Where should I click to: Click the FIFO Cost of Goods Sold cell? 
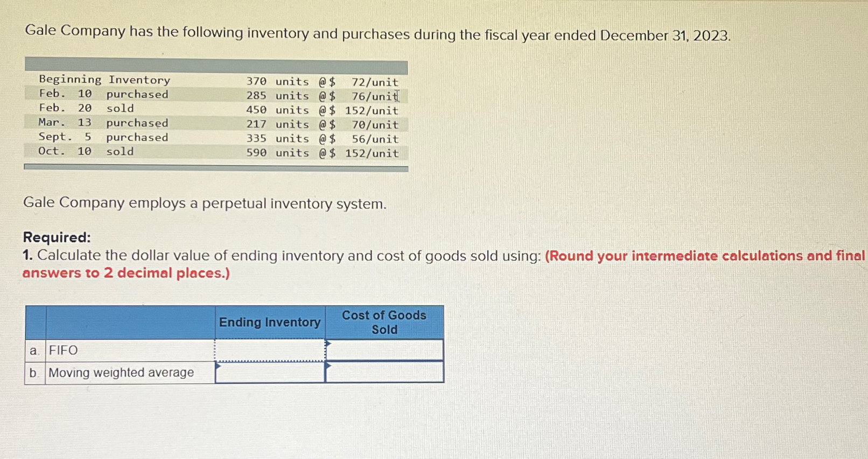point(383,349)
